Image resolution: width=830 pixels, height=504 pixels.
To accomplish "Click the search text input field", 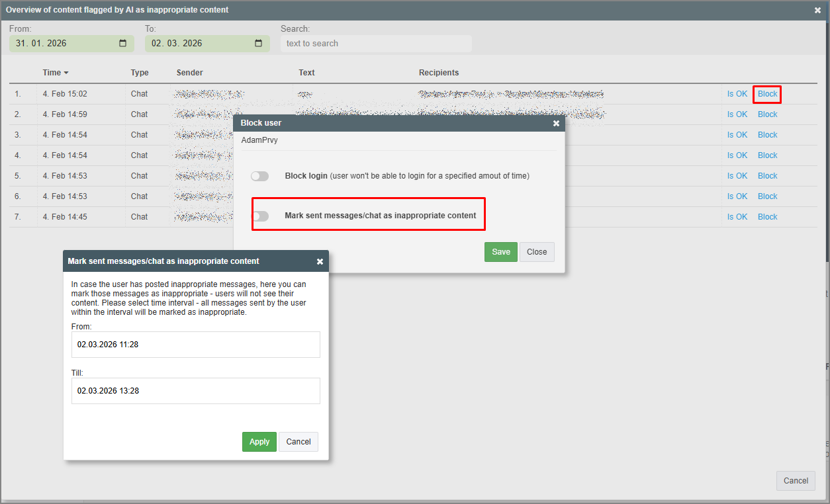I will 375,44.
